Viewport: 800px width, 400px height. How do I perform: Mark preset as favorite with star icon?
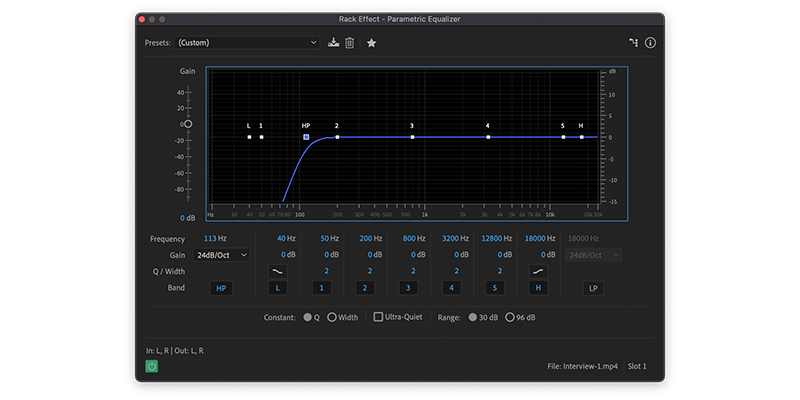pos(371,43)
